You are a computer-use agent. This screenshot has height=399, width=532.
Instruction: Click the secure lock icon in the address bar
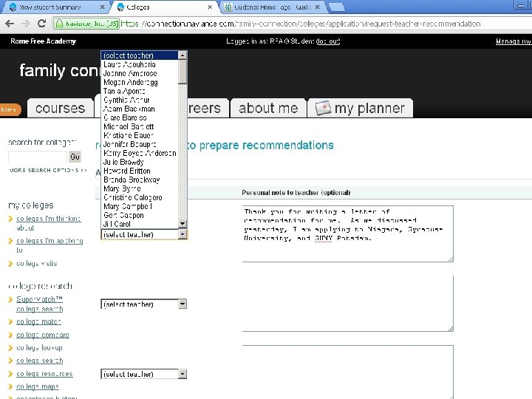pyautogui.click(x=59, y=24)
